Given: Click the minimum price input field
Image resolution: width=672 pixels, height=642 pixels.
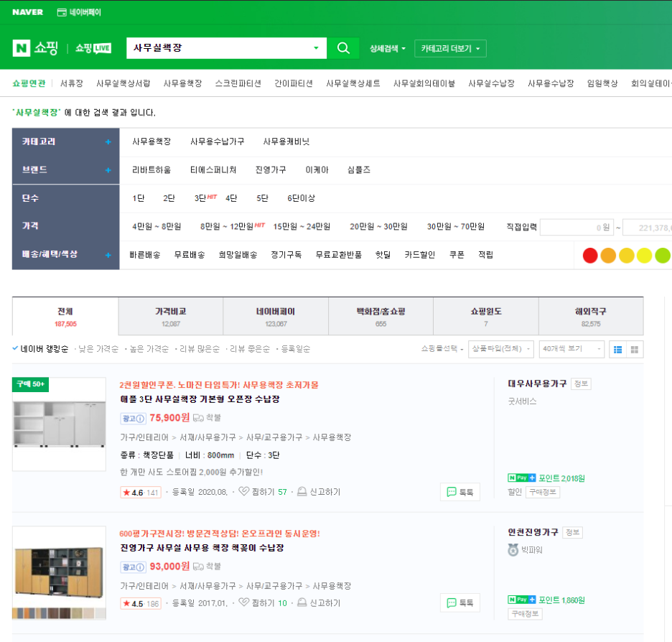Looking at the screenshot, I should click(x=577, y=227).
